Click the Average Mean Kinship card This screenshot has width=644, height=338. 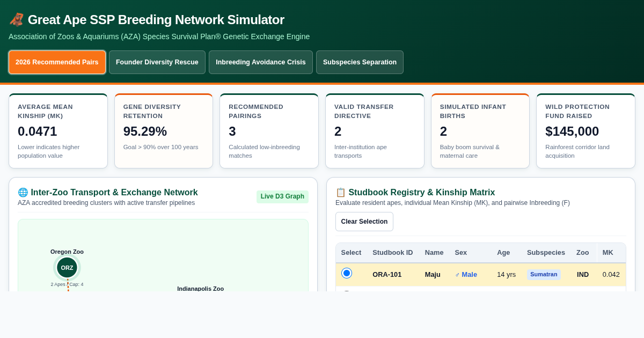point(58,131)
